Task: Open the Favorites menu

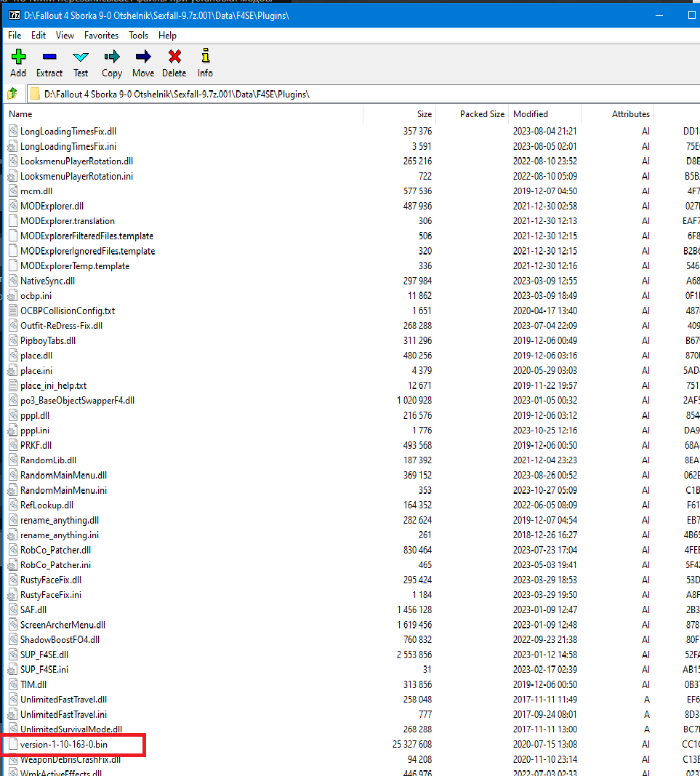Action: click(x=101, y=35)
